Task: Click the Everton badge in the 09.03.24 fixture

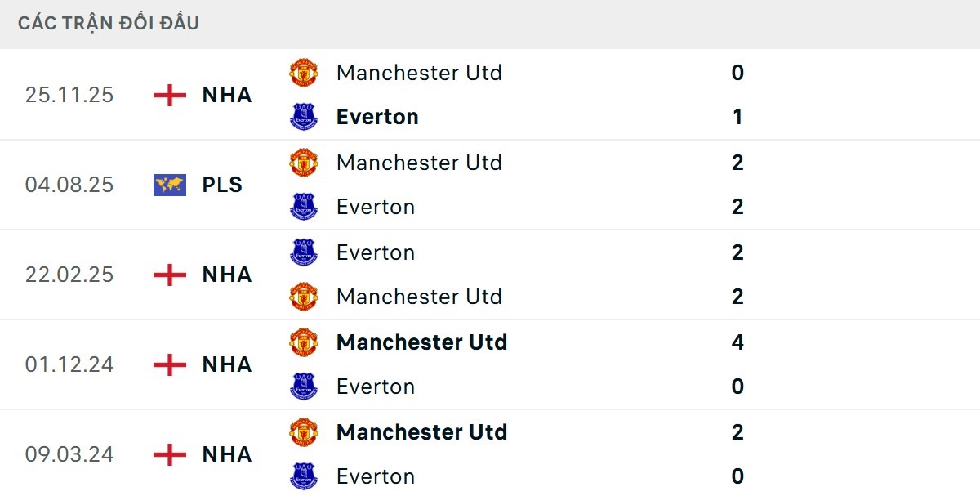Action: [304, 475]
